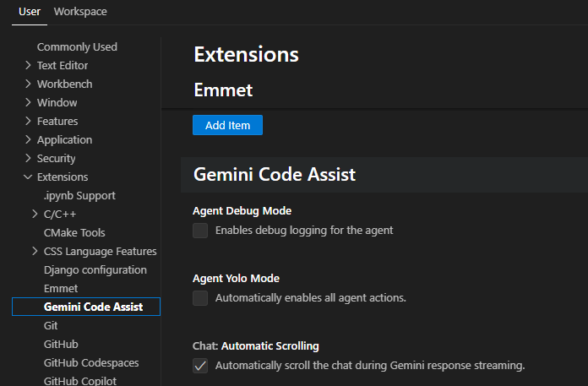Click the Gemini Code Assist section heading

(x=275, y=175)
